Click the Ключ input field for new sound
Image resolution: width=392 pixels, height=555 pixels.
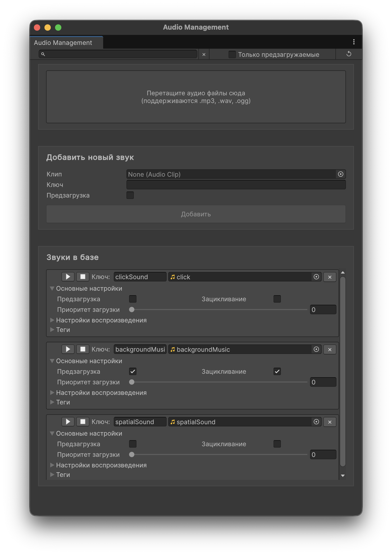click(236, 185)
